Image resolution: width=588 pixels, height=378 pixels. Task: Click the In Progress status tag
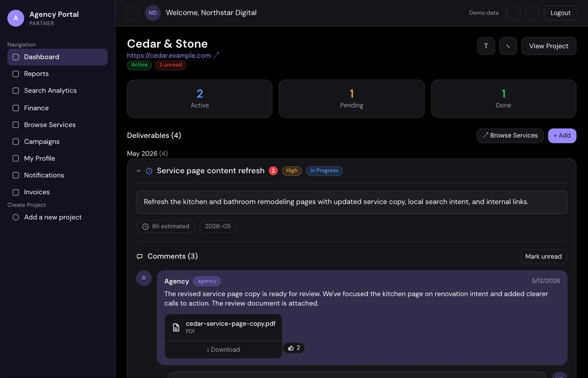pyautogui.click(x=324, y=171)
